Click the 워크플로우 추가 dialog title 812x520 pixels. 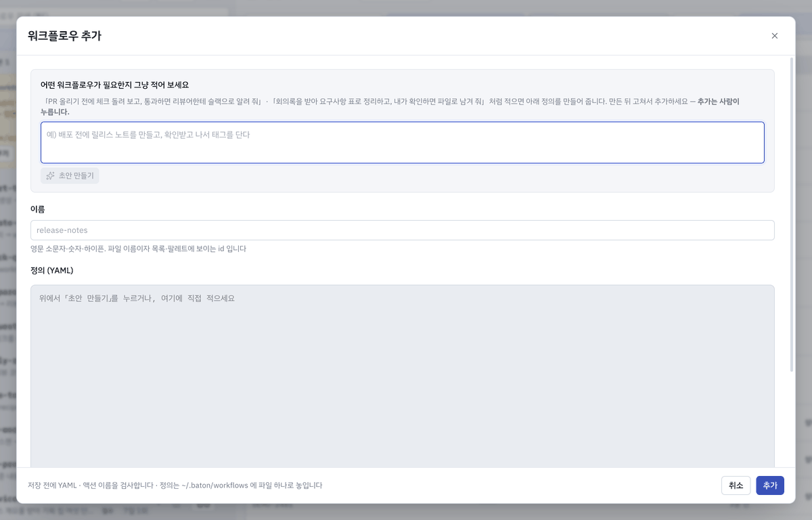click(x=65, y=36)
